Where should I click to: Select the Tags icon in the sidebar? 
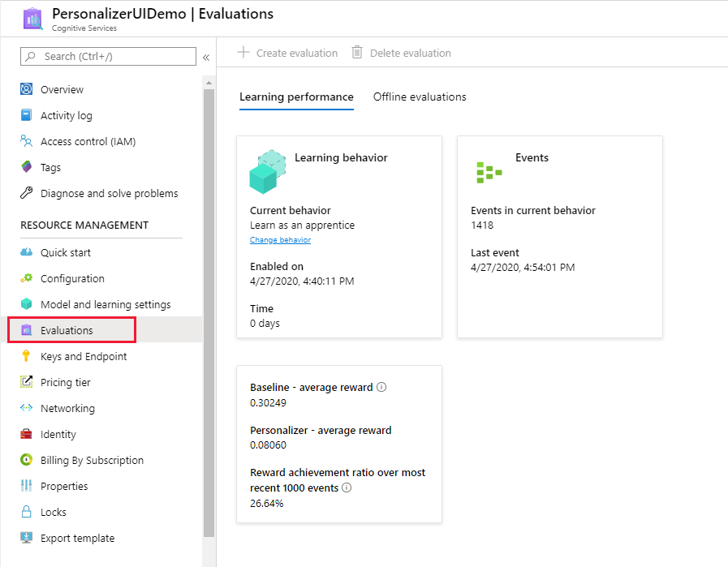click(x=27, y=167)
